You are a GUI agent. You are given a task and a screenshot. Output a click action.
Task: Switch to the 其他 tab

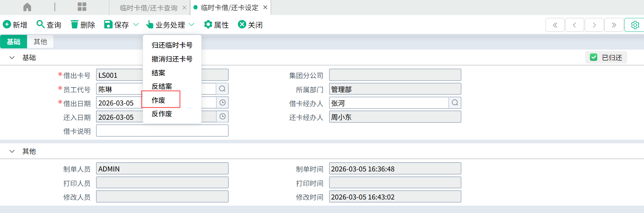tap(40, 42)
